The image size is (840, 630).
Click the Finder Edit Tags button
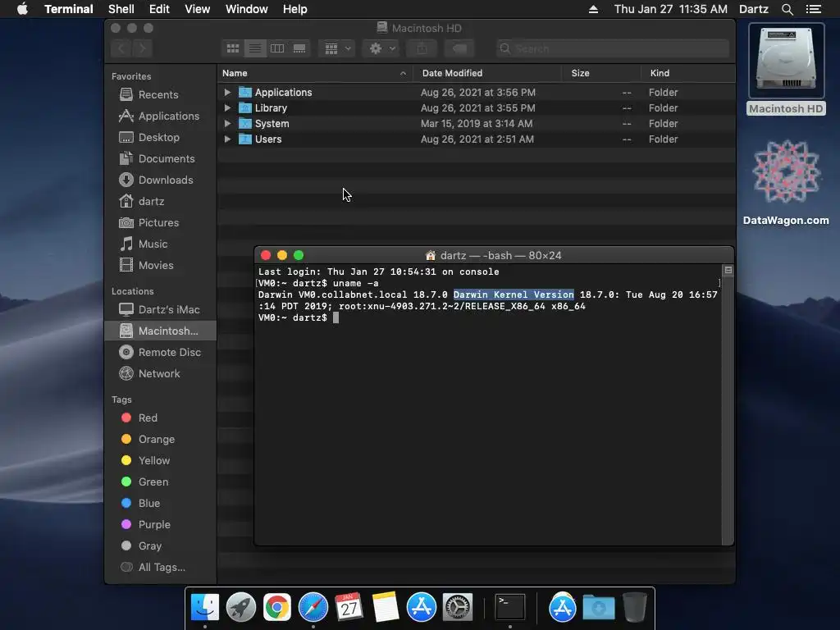click(x=459, y=48)
